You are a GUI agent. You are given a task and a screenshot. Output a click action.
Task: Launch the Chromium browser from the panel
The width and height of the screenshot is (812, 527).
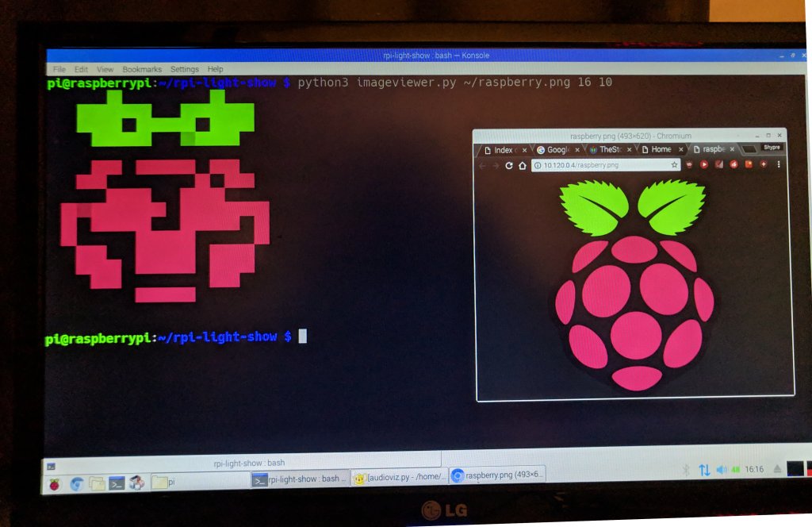pos(77,484)
